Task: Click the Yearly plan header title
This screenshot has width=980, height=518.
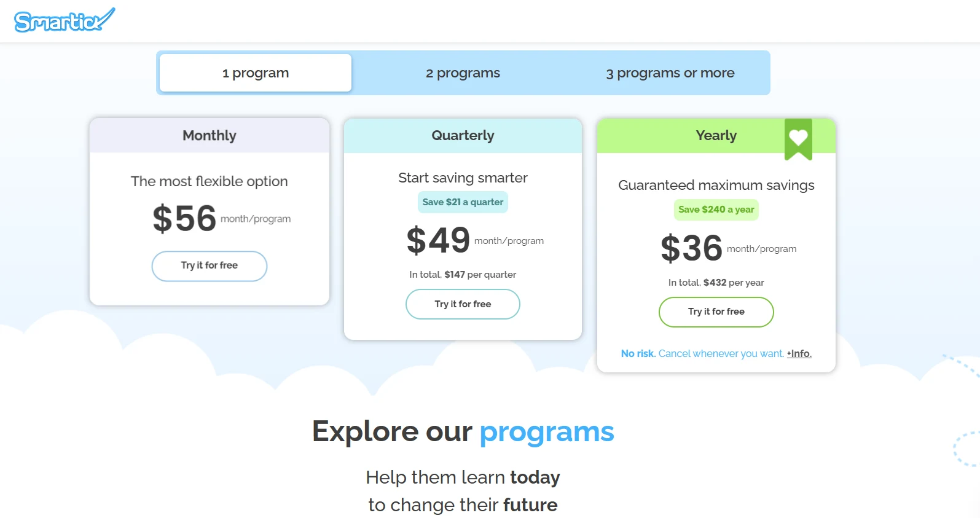Action: 716,136
